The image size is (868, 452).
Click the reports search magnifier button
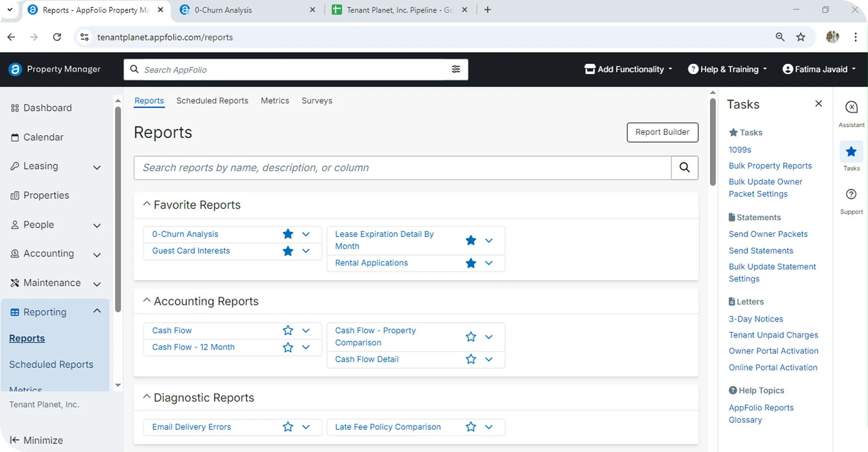click(x=684, y=168)
